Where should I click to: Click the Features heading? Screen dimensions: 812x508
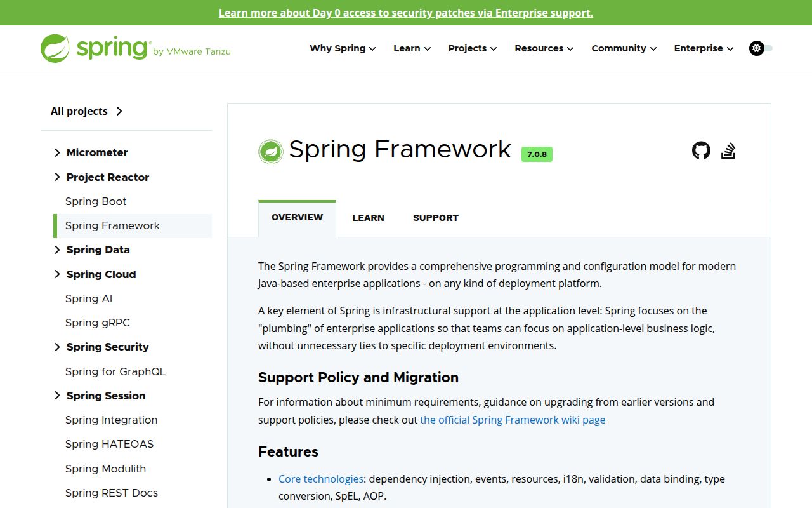[x=288, y=451]
